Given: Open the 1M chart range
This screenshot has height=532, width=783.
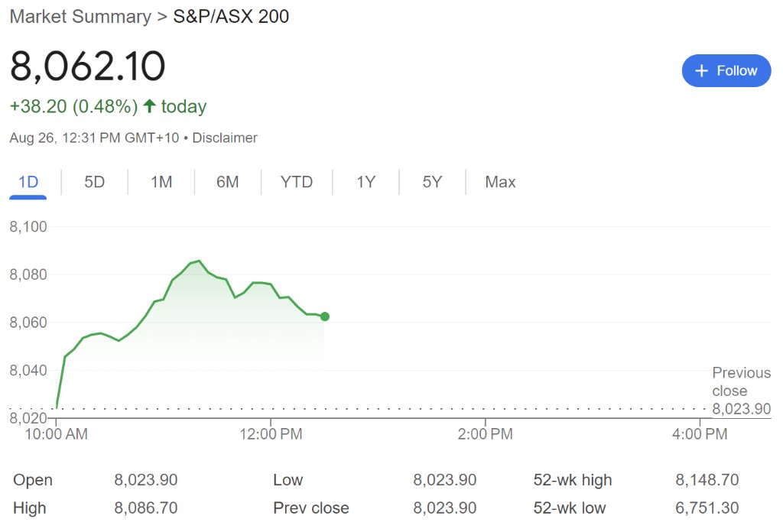Looking at the screenshot, I should click(161, 182).
